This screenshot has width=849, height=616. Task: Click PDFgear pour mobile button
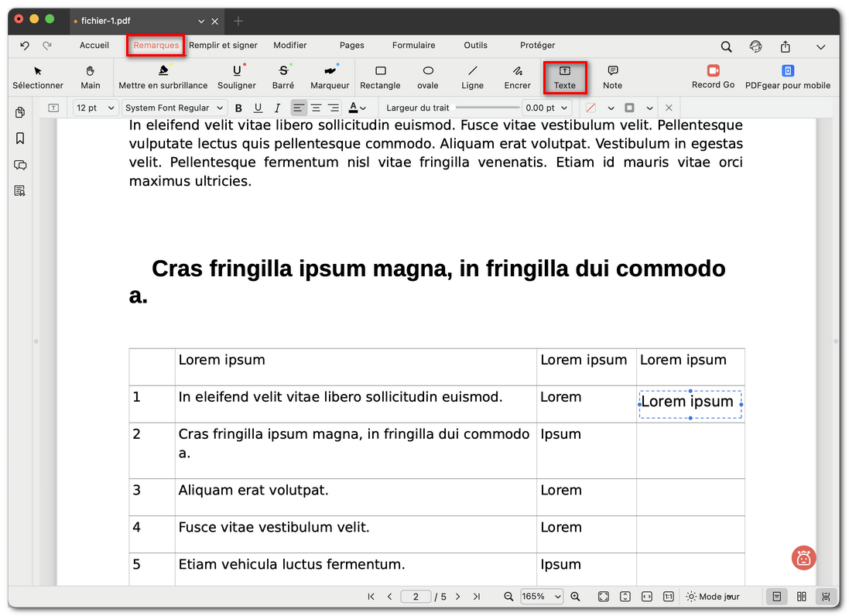coord(787,77)
